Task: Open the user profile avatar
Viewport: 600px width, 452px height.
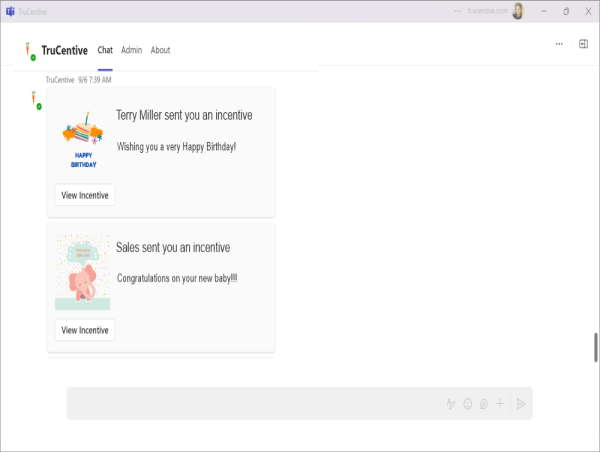Action: click(518, 11)
